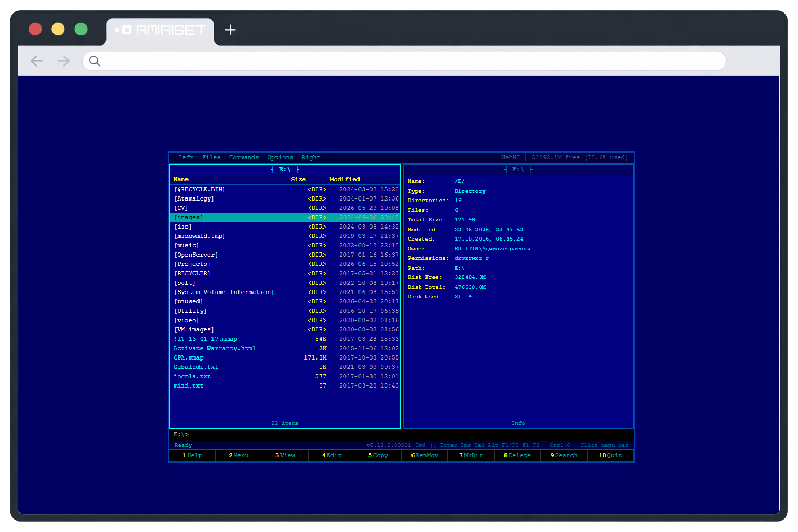Viewport: 798px width, 532px height.
Task: Click the Owner value BUILTIN\Администраторы
Action: 493,249
